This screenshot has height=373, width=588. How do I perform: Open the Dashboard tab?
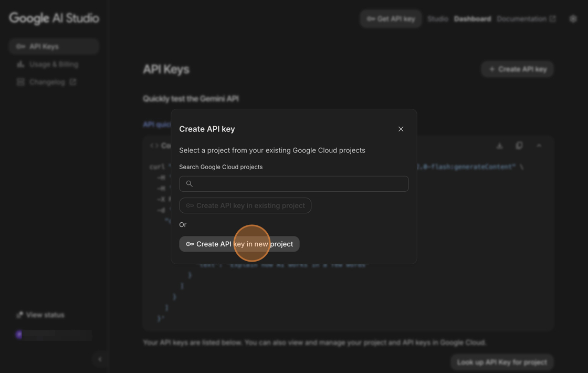click(x=472, y=19)
